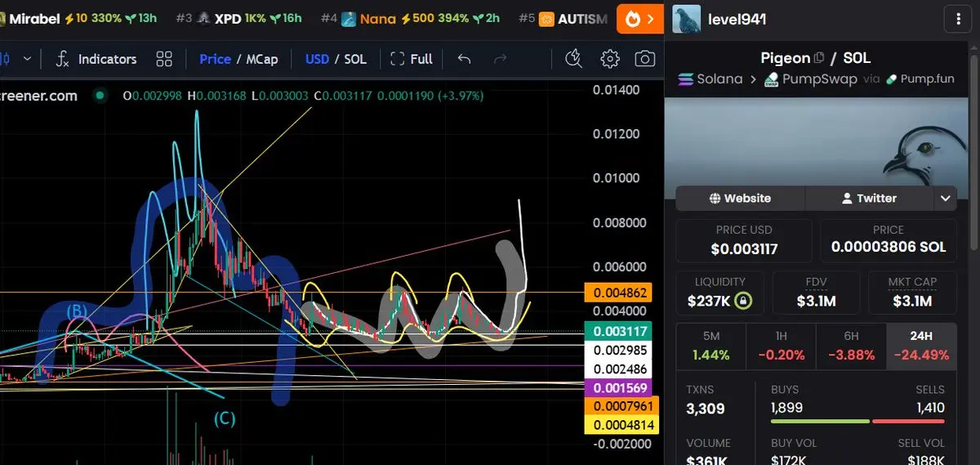This screenshot has height=465, width=980.
Task: Select the 24H timeframe tab
Action: [x=921, y=346]
